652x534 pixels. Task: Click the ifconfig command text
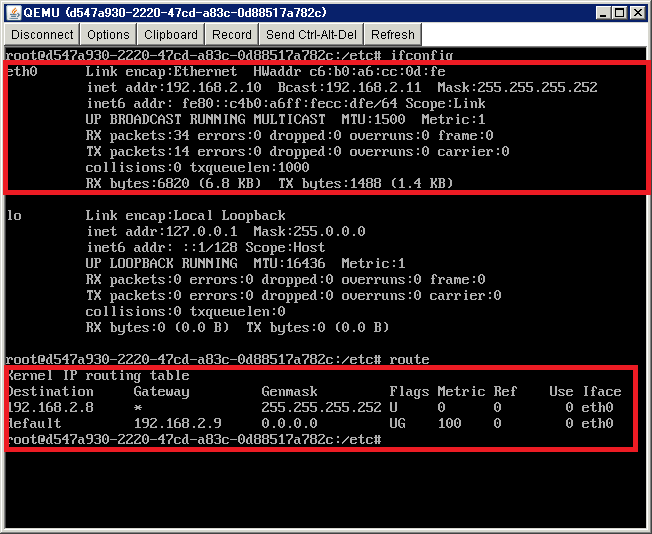(422, 55)
